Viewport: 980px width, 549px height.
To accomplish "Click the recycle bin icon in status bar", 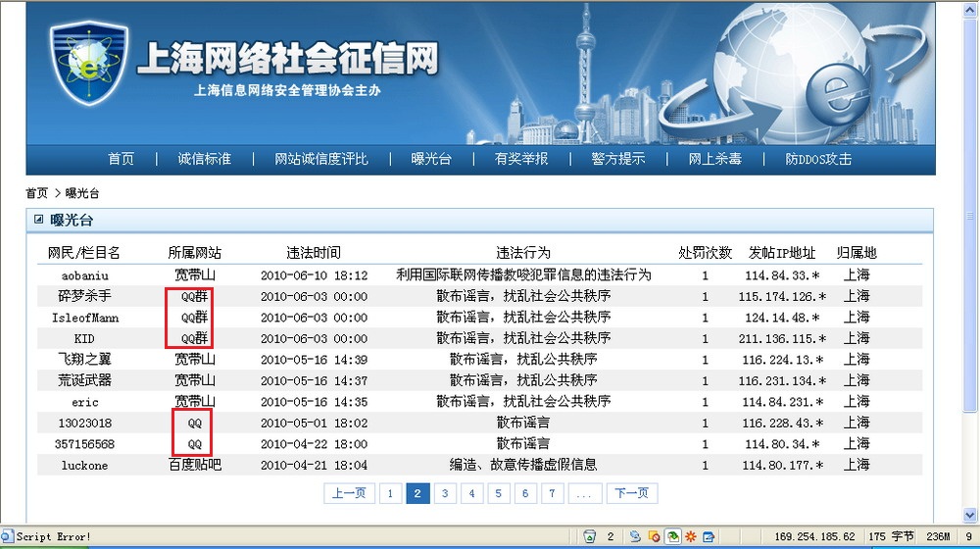I will pos(590,536).
